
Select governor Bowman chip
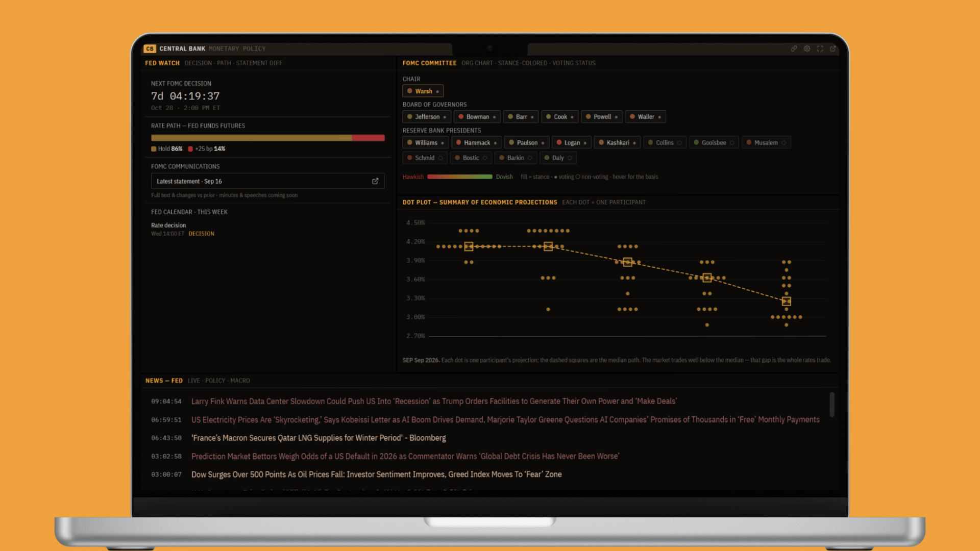point(477,117)
